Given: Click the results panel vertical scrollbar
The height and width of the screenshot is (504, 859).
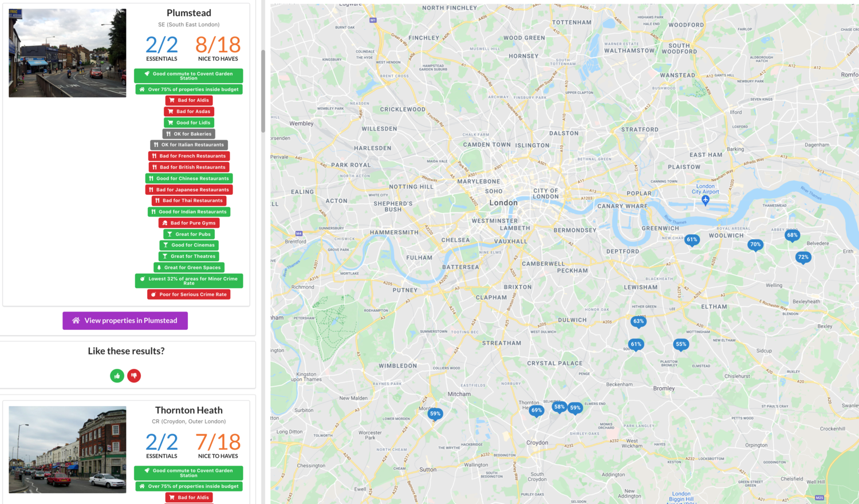Looking at the screenshot, I should tap(263, 92).
